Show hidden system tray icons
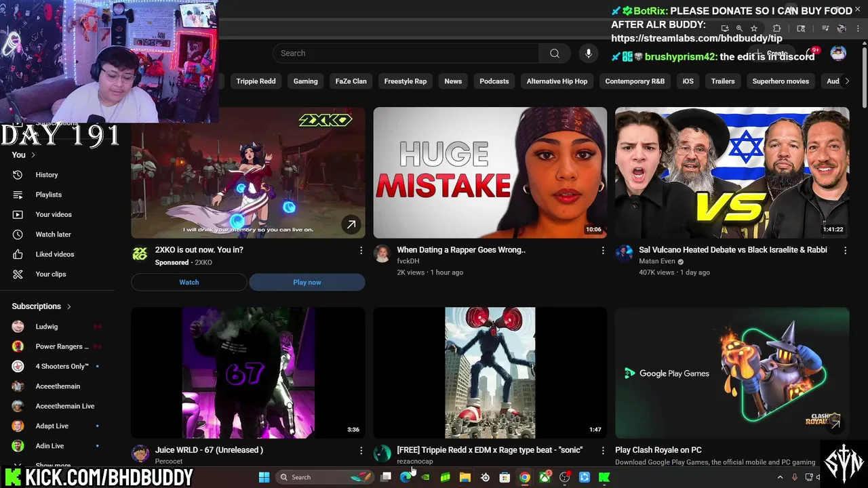 click(780, 477)
